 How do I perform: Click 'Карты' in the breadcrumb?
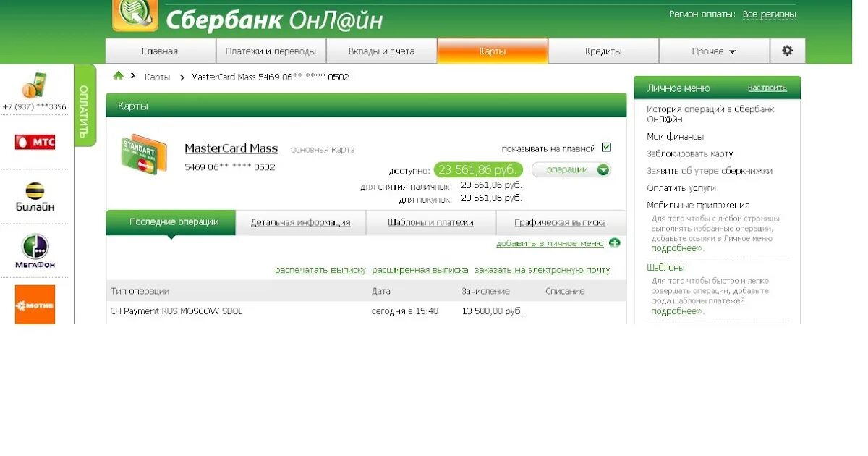[x=157, y=77]
